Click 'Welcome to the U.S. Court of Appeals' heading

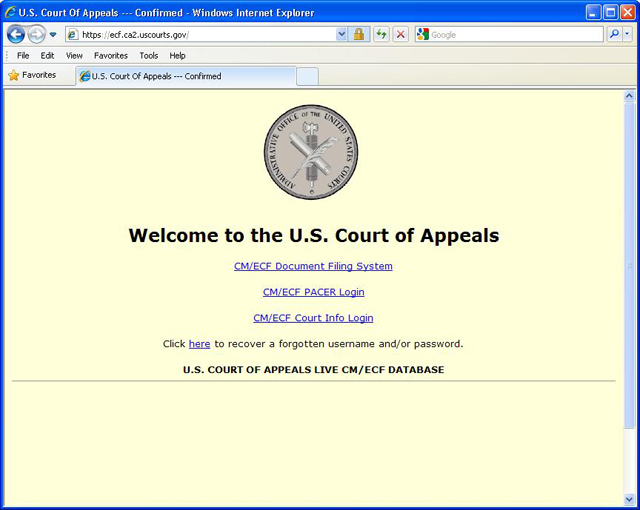pos(314,235)
